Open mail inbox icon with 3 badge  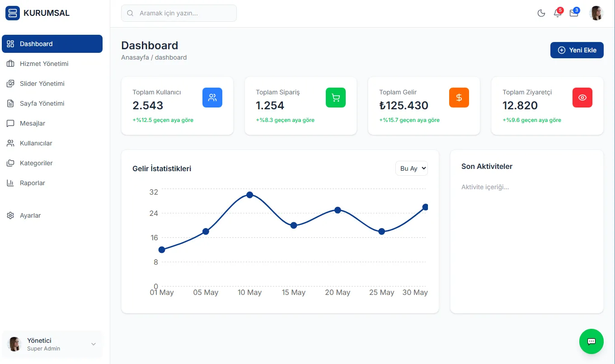coord(574,13)
